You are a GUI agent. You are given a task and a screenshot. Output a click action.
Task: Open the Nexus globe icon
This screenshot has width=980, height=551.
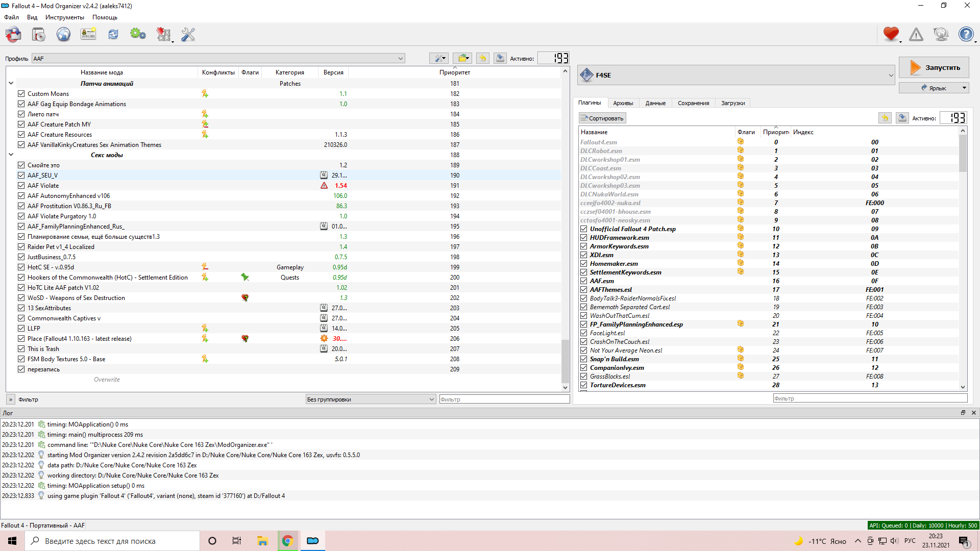coord(63,35)
